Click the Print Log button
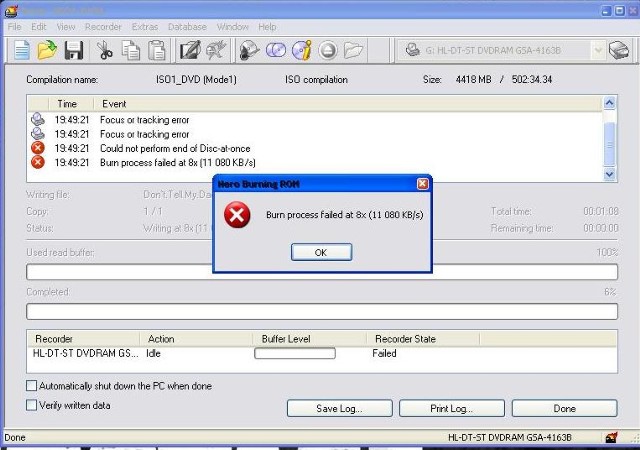 pos(452,408)
